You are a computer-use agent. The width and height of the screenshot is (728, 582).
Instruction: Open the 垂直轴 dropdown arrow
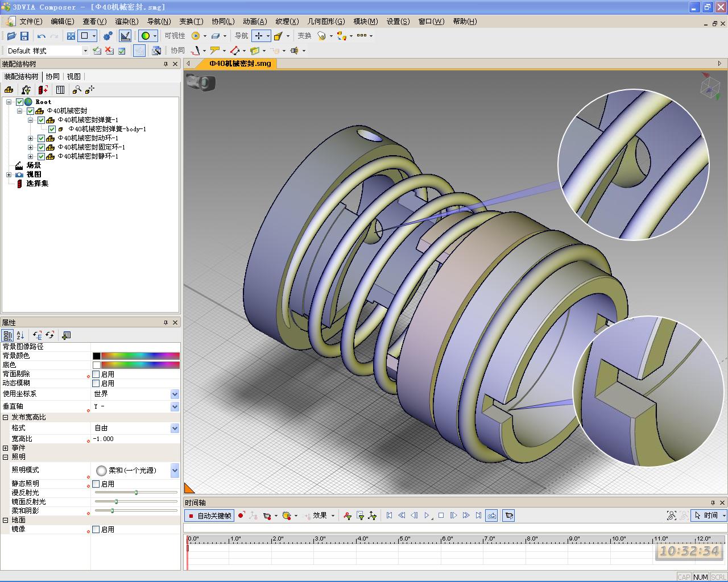click(175, 406)
